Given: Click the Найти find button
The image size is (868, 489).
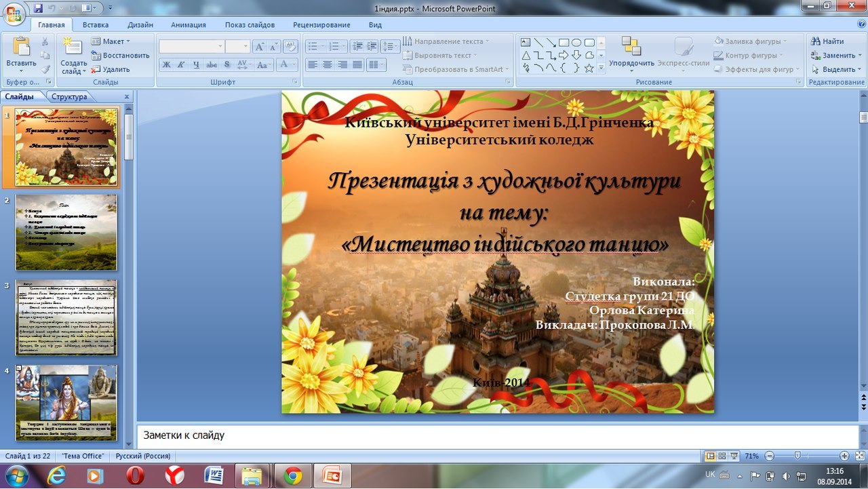Looking at the screenshot, I should click(828, 41).
